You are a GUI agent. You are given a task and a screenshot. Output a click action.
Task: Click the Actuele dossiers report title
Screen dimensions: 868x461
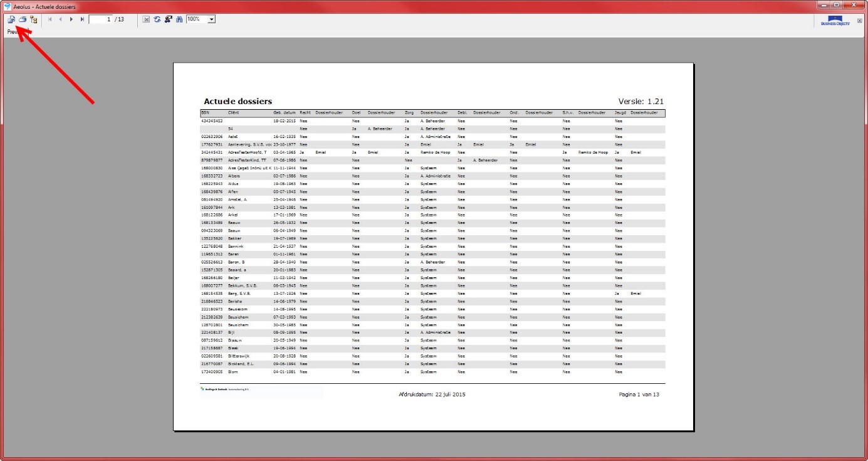(238, 101)
